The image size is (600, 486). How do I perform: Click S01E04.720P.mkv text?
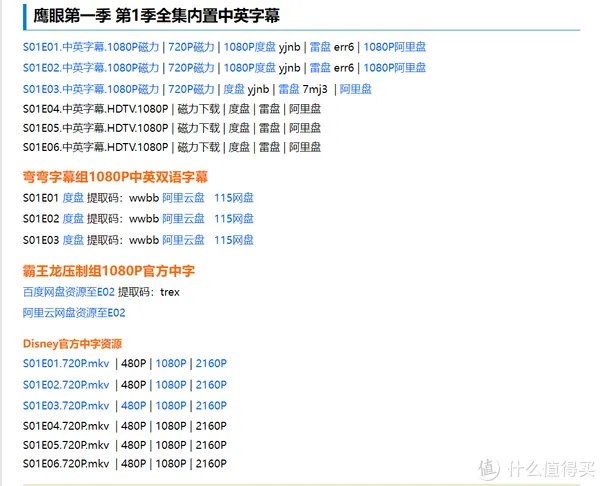66,426
